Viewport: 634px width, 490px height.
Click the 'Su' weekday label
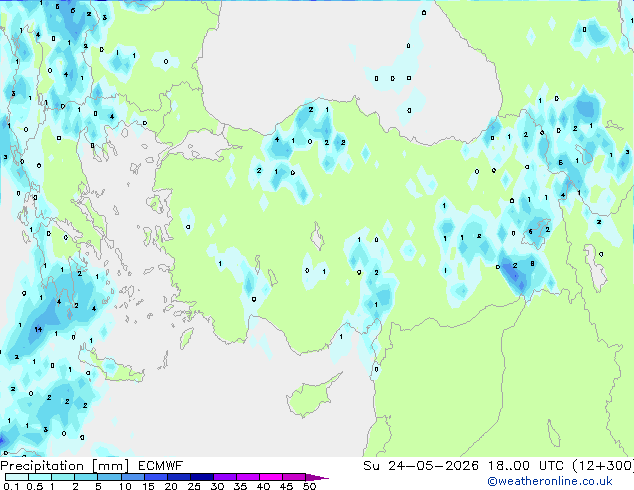coord(371,466)
